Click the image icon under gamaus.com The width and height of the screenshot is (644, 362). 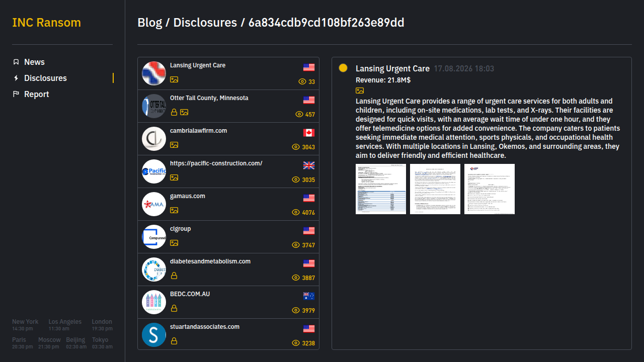(x=174, y=210)
